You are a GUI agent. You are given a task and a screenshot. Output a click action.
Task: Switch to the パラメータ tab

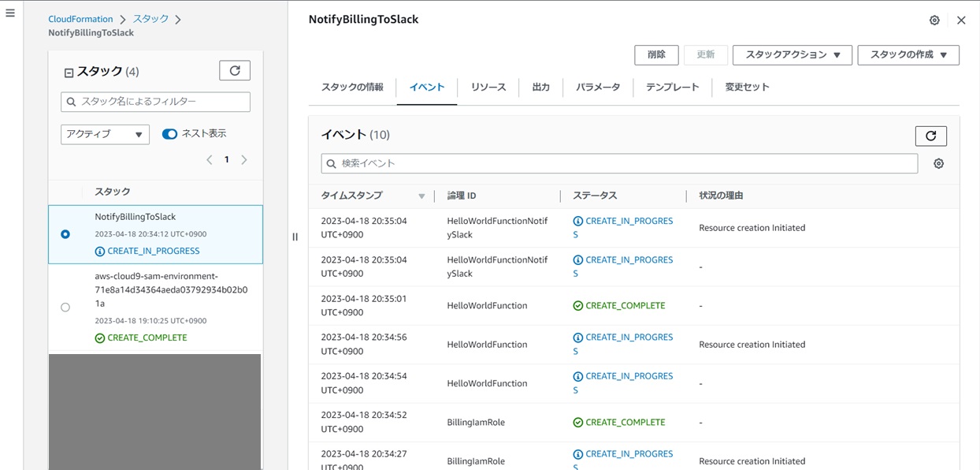click(x=598, y=88)
